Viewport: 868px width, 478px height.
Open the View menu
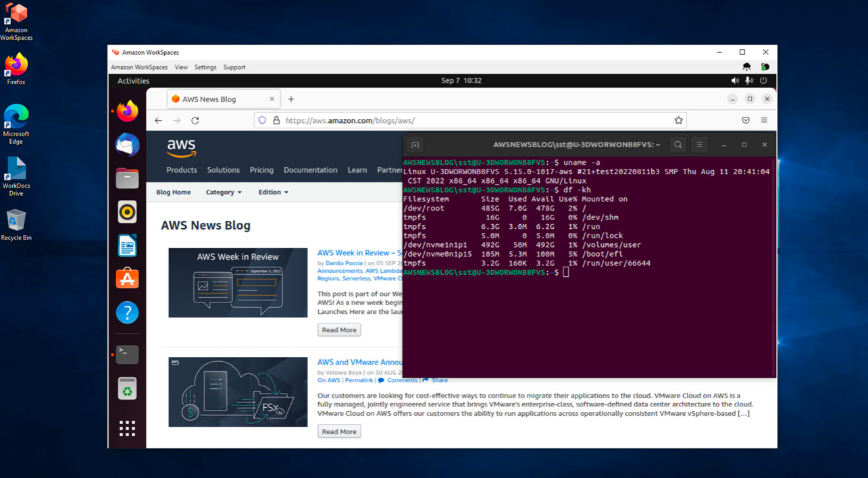[x=181, y=68]
